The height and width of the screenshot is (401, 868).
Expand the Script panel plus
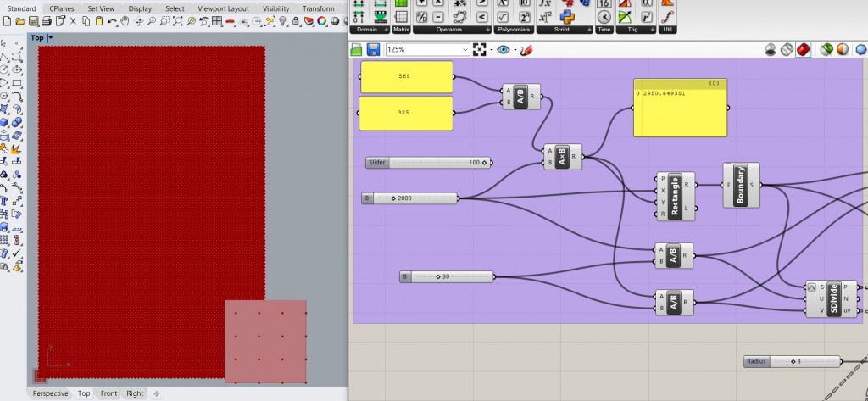[588, 30]
